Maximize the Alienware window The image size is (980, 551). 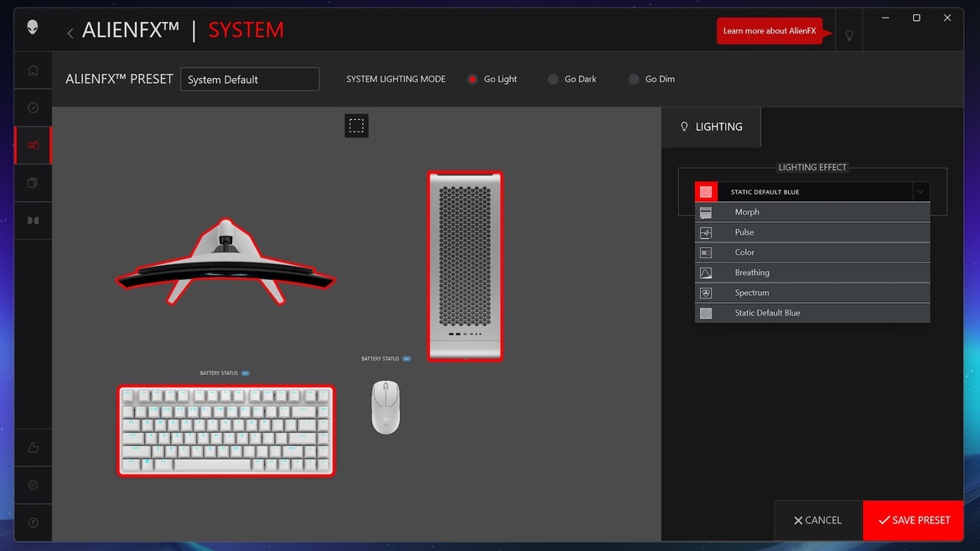pos(916,18)
